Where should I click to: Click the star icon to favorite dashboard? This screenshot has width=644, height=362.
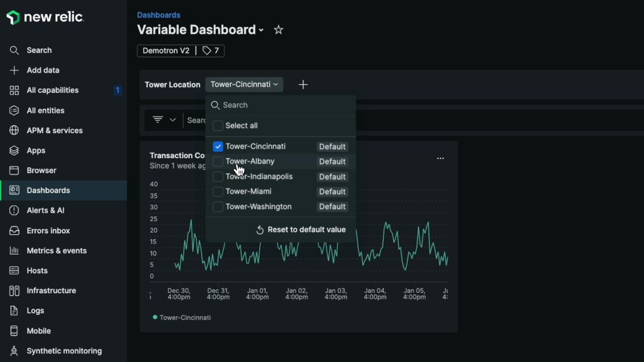[x=278, y=30]
